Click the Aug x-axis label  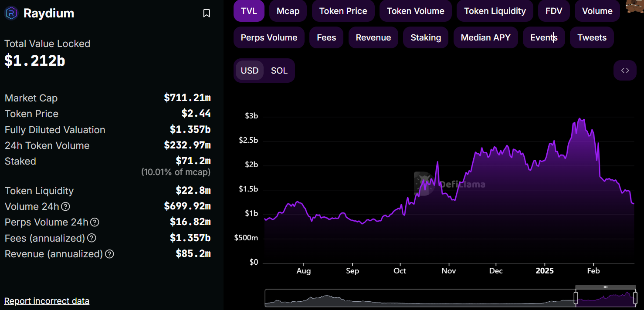point(304,271)
